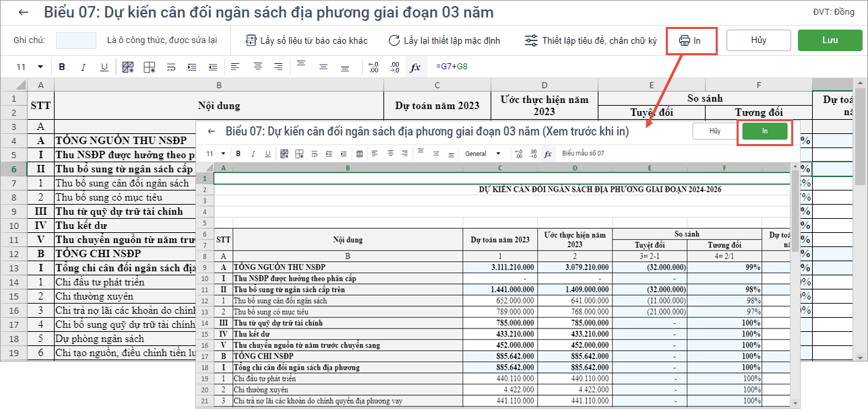Click wrap text icon in main toolbar

[x=171, y=67]
